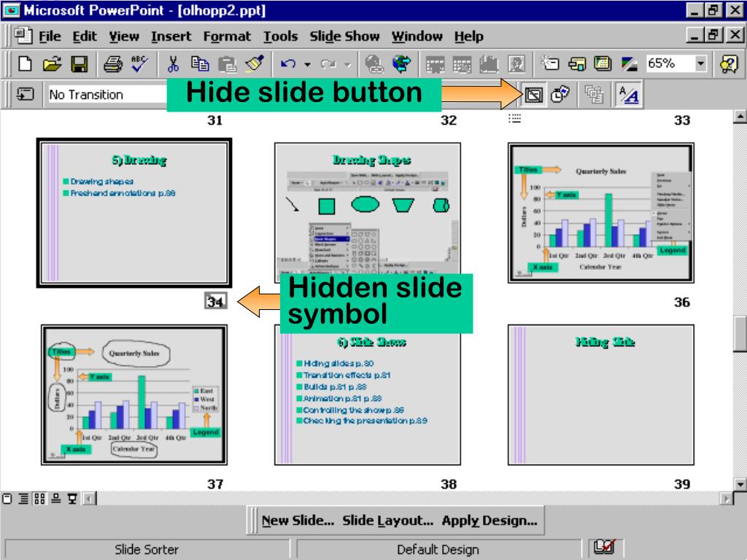The width and height of the screenshot is (747, 560).
Task: Click the Slide Transition icon
Action: pos(25,94)
